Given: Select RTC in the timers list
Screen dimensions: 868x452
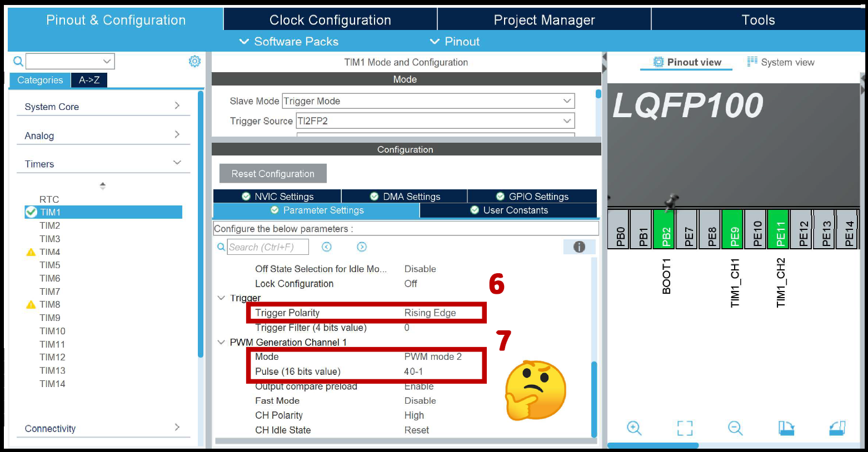Looking at the screenshot, I should pos(49,199).
